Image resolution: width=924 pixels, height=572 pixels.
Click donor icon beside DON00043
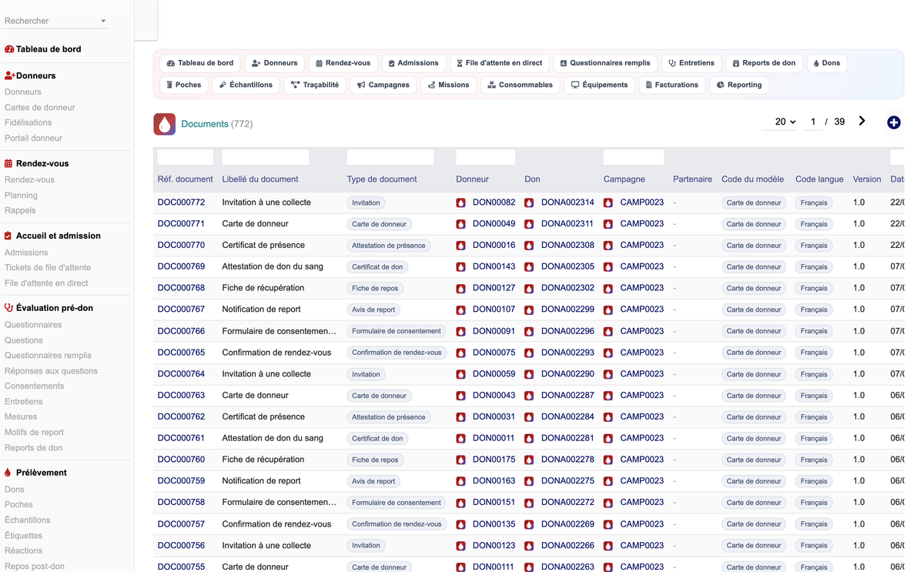pyautogui.click(x=460, y=396)
